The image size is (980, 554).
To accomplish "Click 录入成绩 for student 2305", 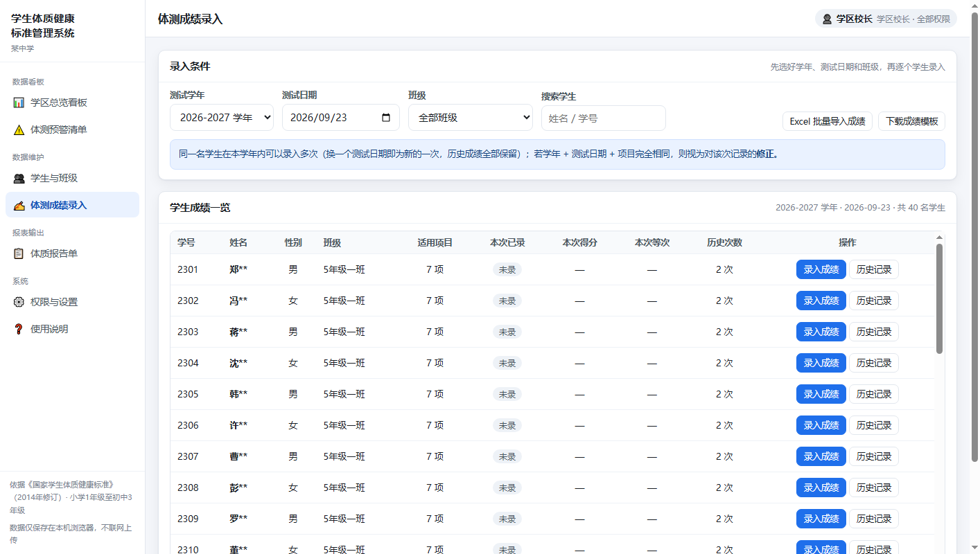I will tap(821, 394).
